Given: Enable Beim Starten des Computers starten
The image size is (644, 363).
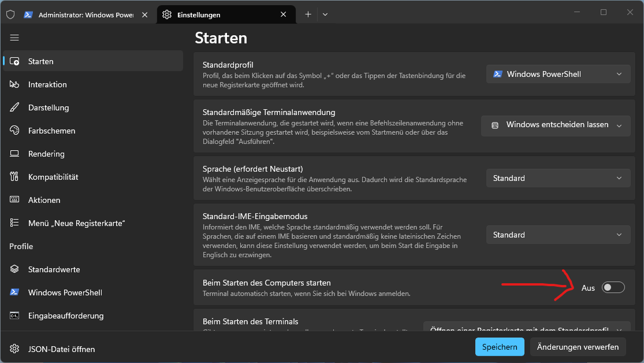Looking at the screenshot, I should [x=613, y=287].
